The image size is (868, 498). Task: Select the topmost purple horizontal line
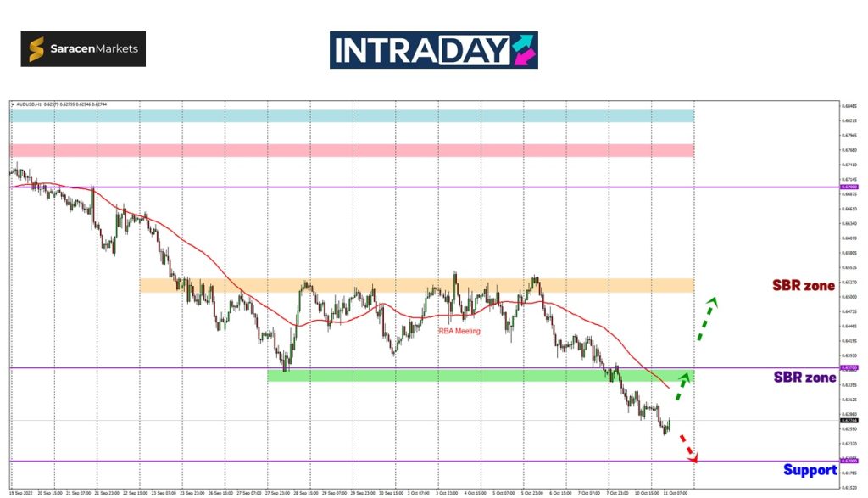pos(339,187)
